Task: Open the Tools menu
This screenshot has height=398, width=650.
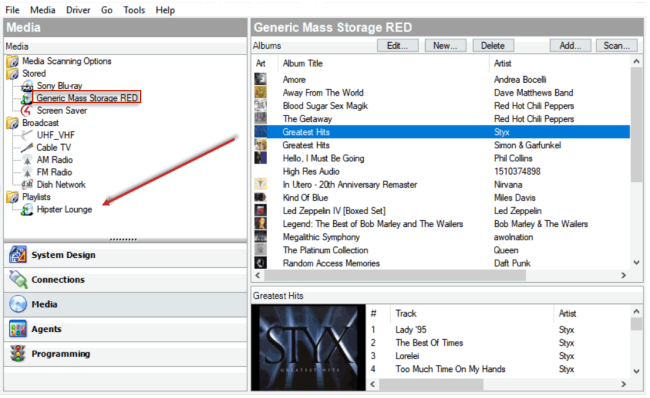Action: coord(134,10)
